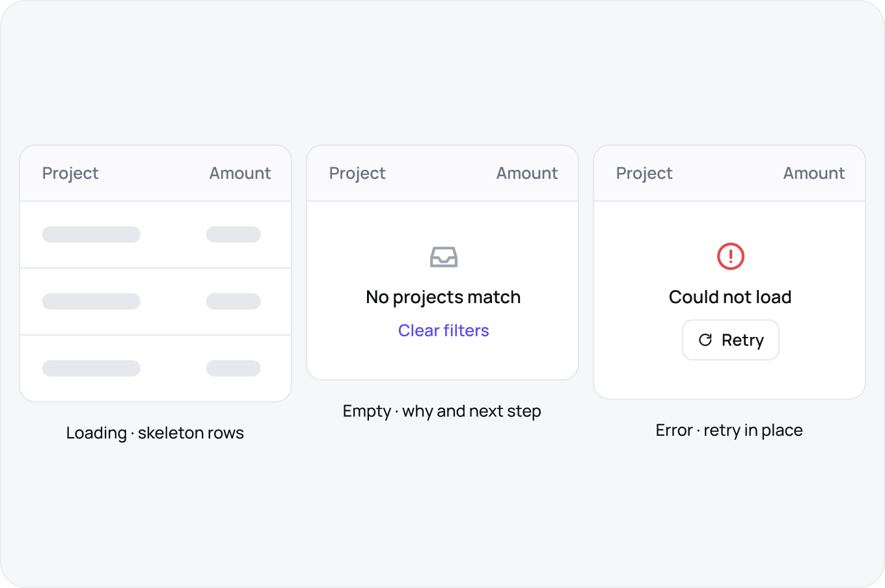Select Project header in loading table
This screenshot has height=588, width=885.
[70, 173]
